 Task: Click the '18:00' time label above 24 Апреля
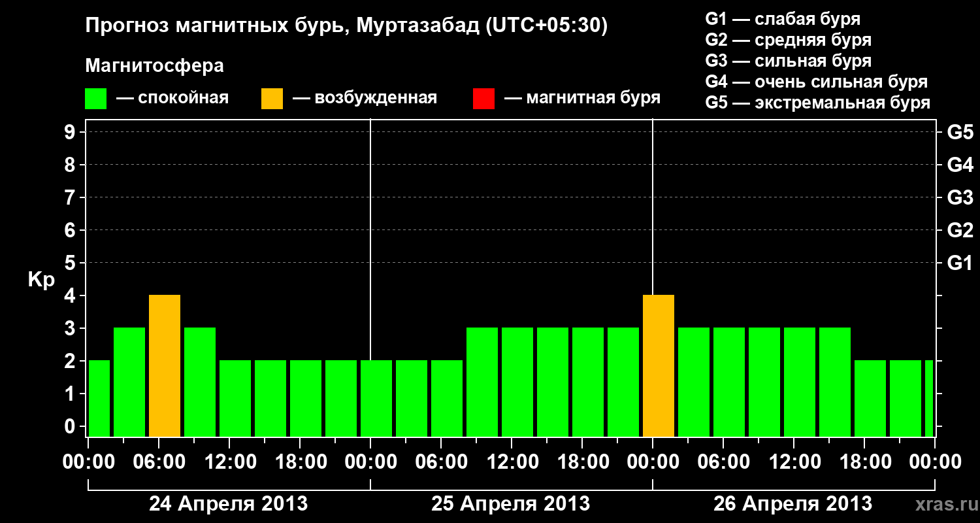click(300, 462)
